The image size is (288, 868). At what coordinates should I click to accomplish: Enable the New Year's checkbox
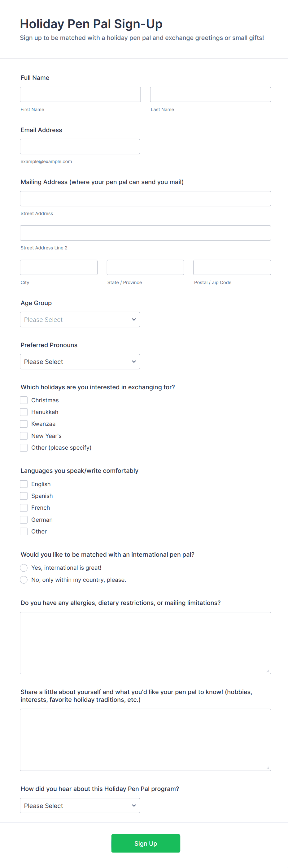coord(24,436)
